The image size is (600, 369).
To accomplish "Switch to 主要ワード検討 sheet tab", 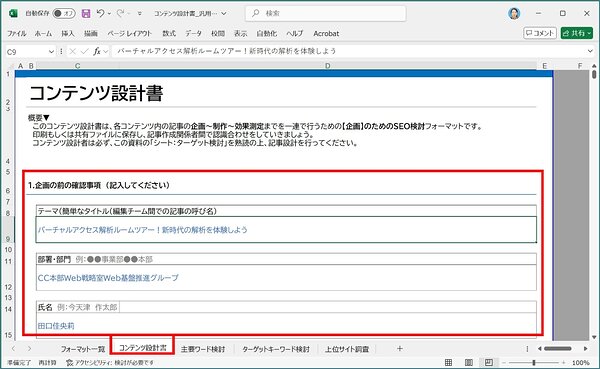I will (203, 349).
